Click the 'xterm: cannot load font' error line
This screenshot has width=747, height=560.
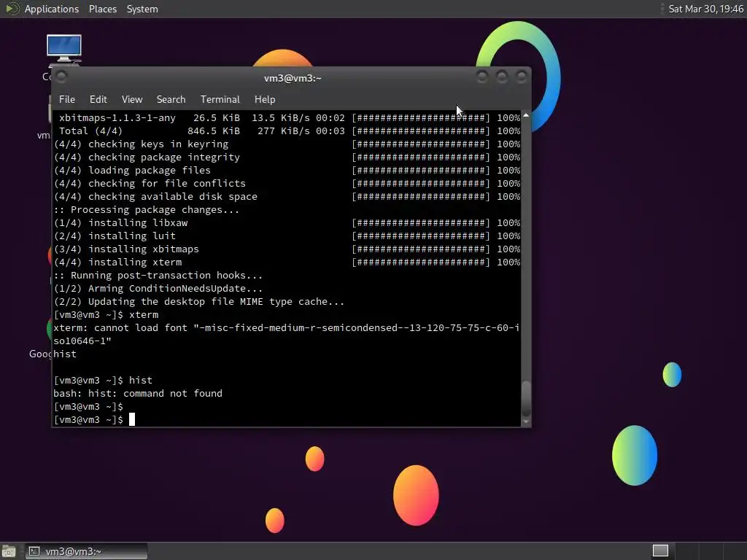pyautogui.click(x=286, y=334)
